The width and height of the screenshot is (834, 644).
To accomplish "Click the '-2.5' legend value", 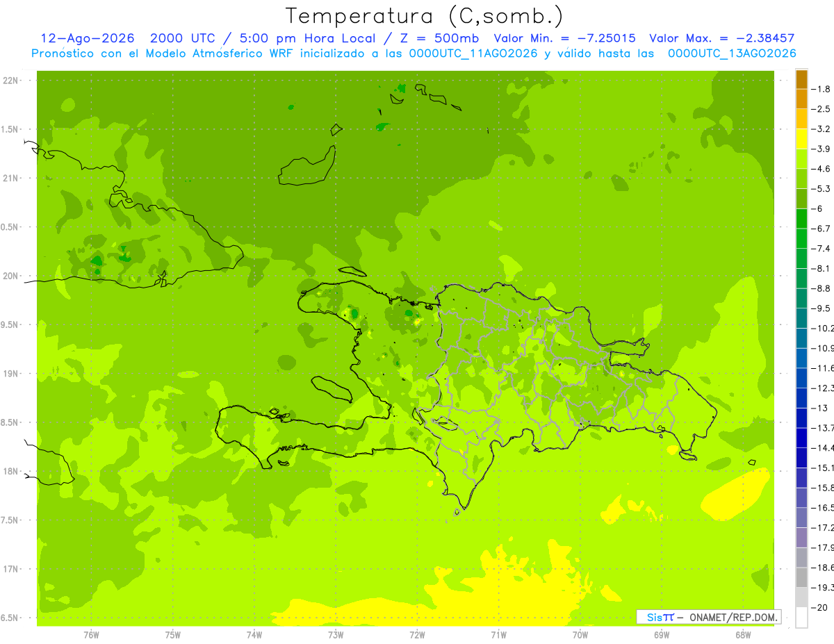I will pyautogui.click(x=821, y=109).
